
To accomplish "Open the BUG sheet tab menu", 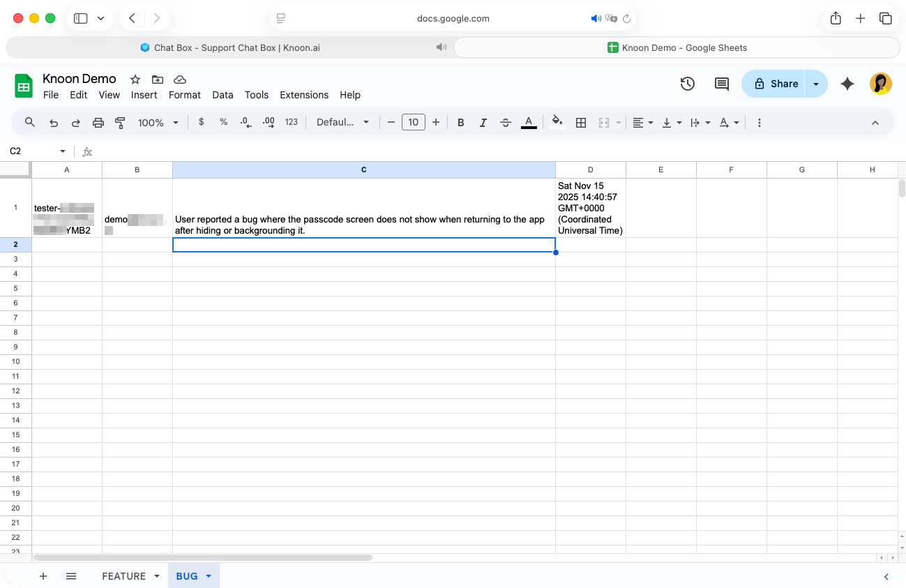I will tap(208, 575).
